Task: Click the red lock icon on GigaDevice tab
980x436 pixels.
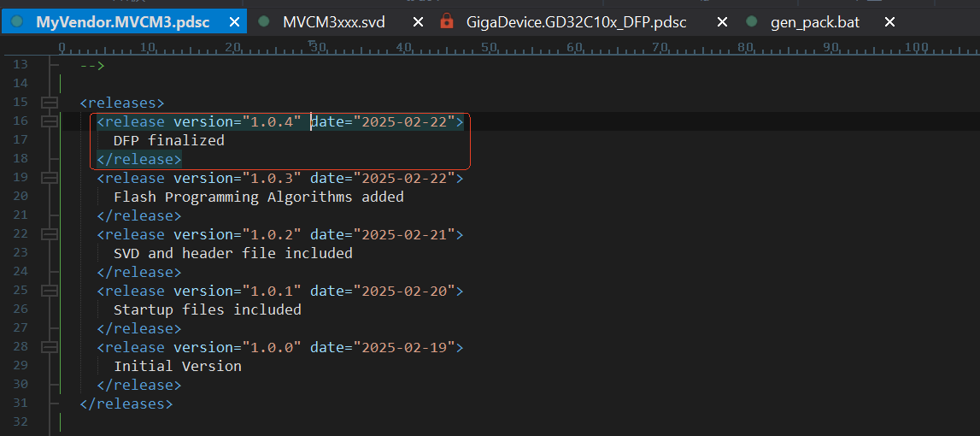Action: point(446,21)
